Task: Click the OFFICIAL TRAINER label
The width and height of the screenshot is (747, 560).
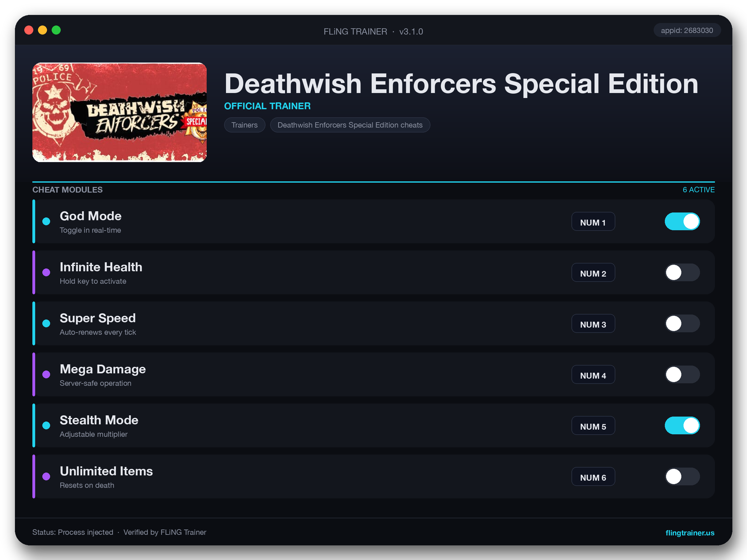Action: [267, 106]
